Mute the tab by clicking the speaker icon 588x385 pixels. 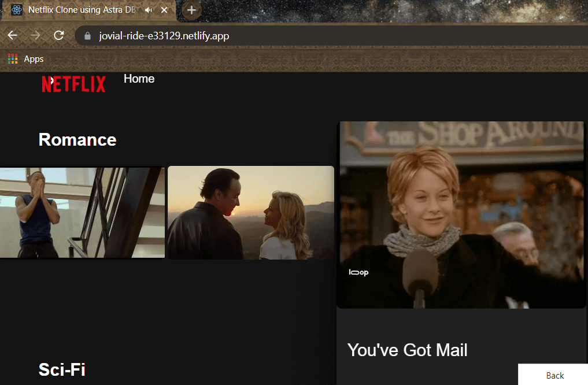(x=148, y=10)
